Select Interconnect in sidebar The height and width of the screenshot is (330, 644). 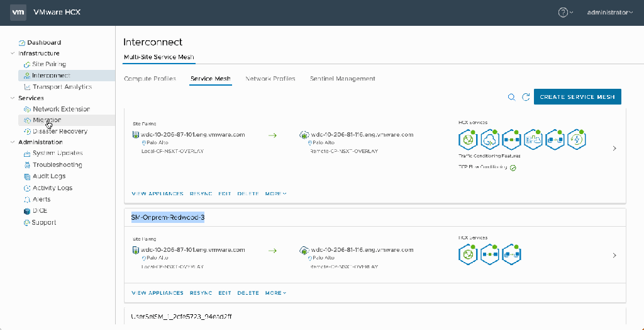click(x=52, y=76)
